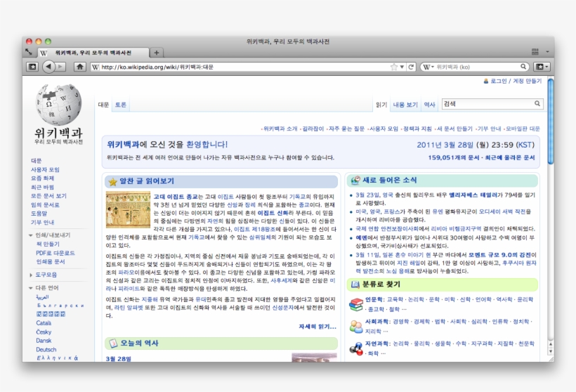Click the browser Forward arrow button
576x392 pixels.
(x=60, y=67)
